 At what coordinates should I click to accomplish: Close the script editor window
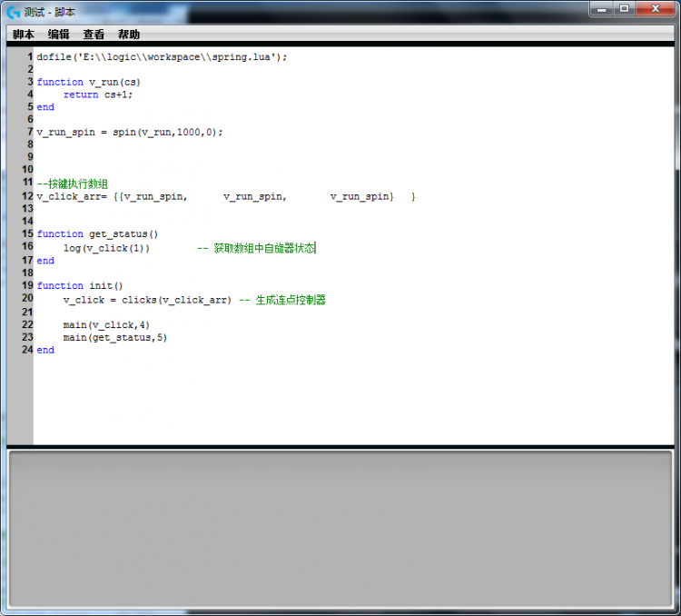pyautogui.click(x=656, y=8)
